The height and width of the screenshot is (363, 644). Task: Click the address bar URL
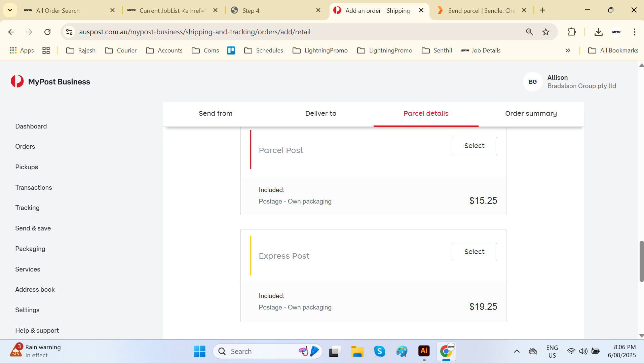click(195, 32)
